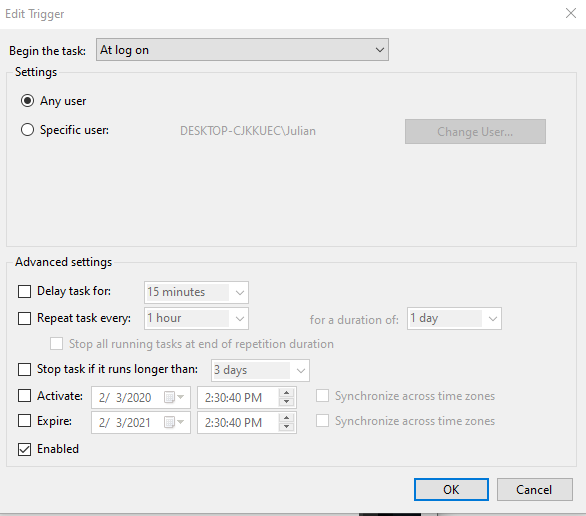Dismiss the dialog with Cancel
Screen dimensions: 586x516
pyautogui.click(x=534, y=489)
